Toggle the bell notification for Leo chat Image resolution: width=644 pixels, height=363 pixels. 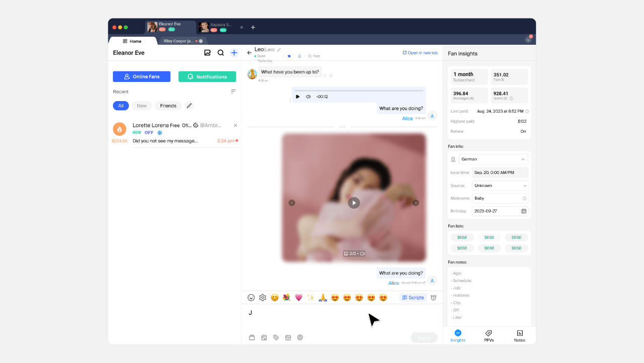coord(299,56)
